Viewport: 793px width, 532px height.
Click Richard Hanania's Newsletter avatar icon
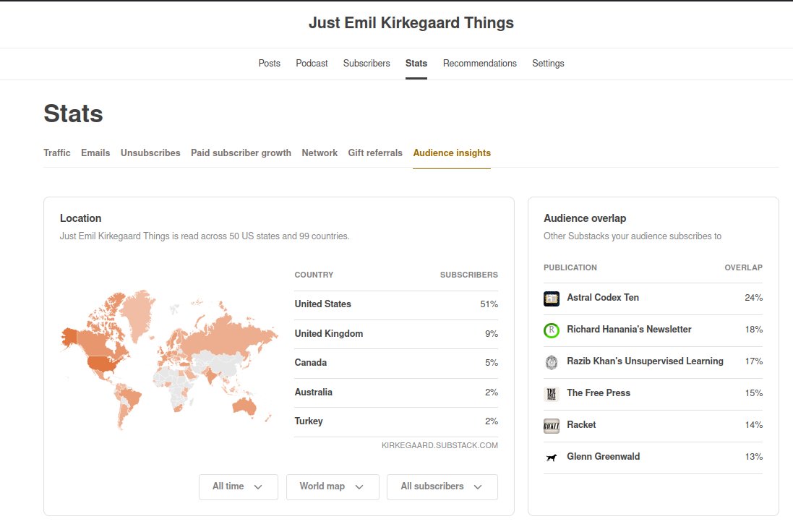(x=551, y=330)
